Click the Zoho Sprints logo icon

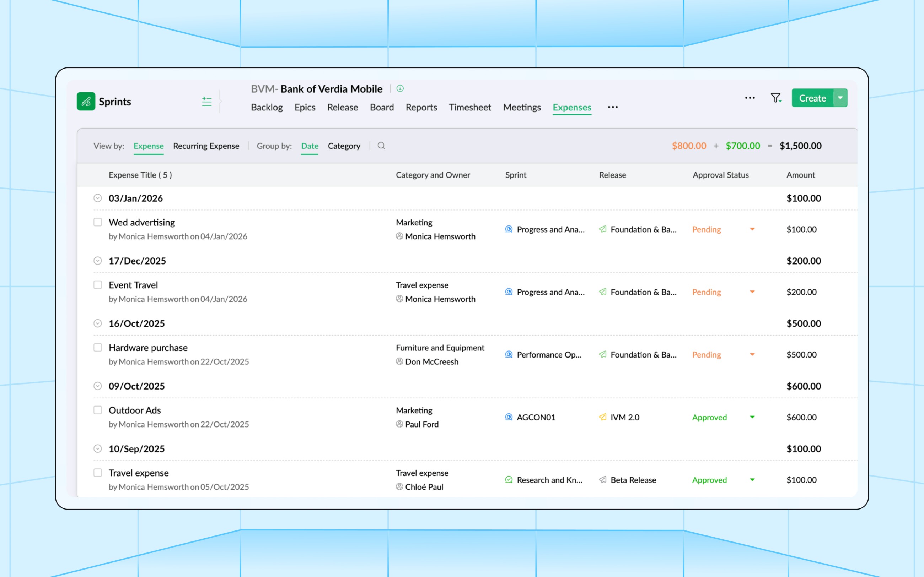[x=86, y=101]
